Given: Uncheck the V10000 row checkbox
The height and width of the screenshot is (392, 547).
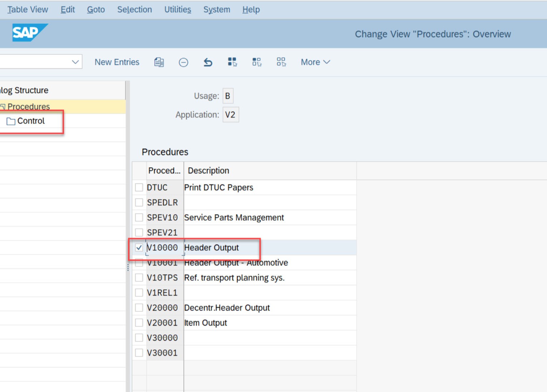Looking at the screenshot, I should coord(139,247).
